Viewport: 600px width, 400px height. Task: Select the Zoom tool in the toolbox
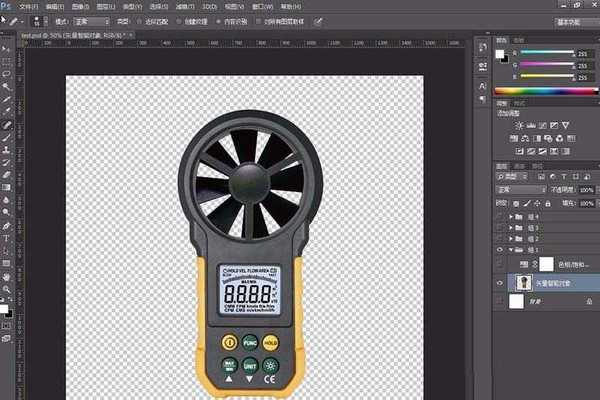click(x=7, y=290)
